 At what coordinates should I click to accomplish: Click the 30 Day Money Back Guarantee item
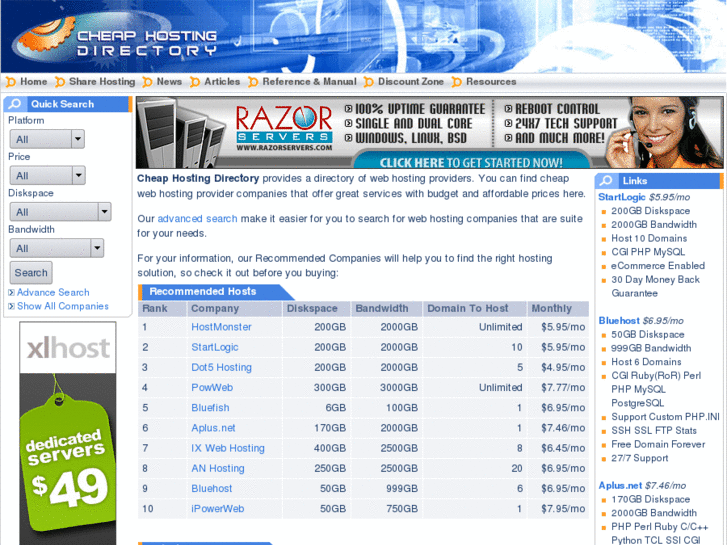click(656, 287)
